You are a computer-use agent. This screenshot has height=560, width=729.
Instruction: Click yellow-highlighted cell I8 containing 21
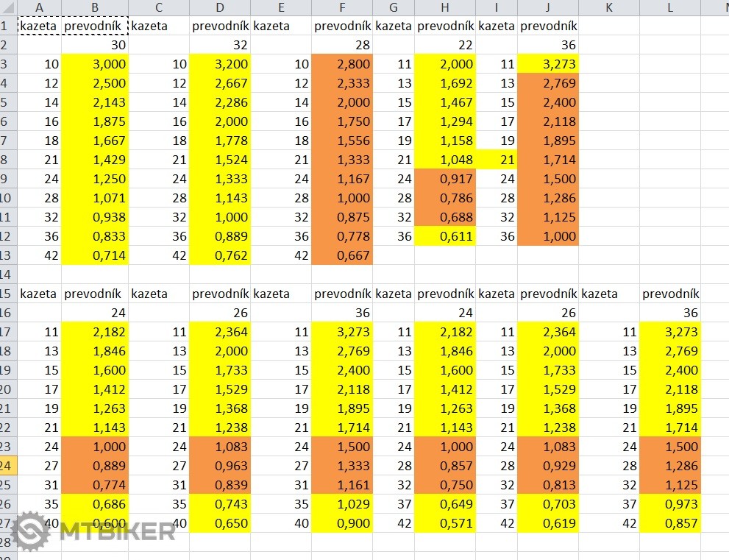click(x=497, y=160)
